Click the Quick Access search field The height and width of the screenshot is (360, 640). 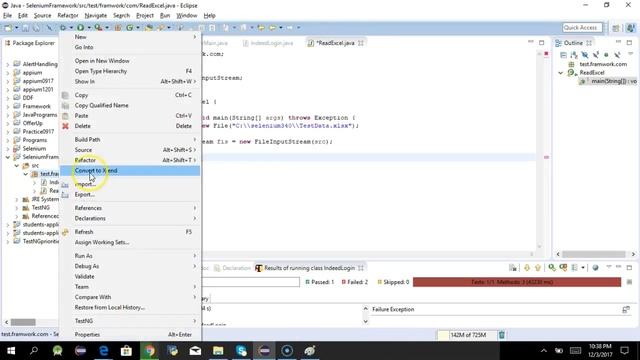[582, 27]
